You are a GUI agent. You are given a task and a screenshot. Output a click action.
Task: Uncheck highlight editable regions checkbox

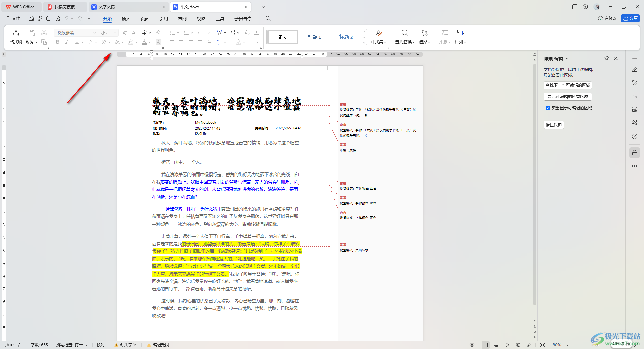click(548, 108)
